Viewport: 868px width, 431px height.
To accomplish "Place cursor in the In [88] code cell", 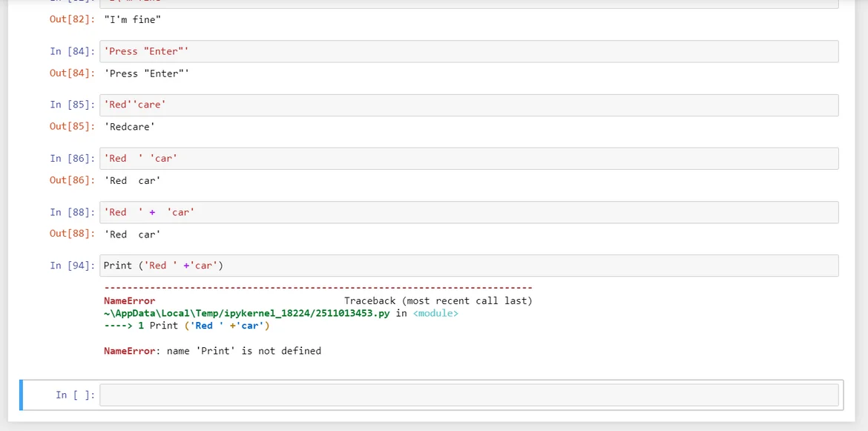I will 469,212.
